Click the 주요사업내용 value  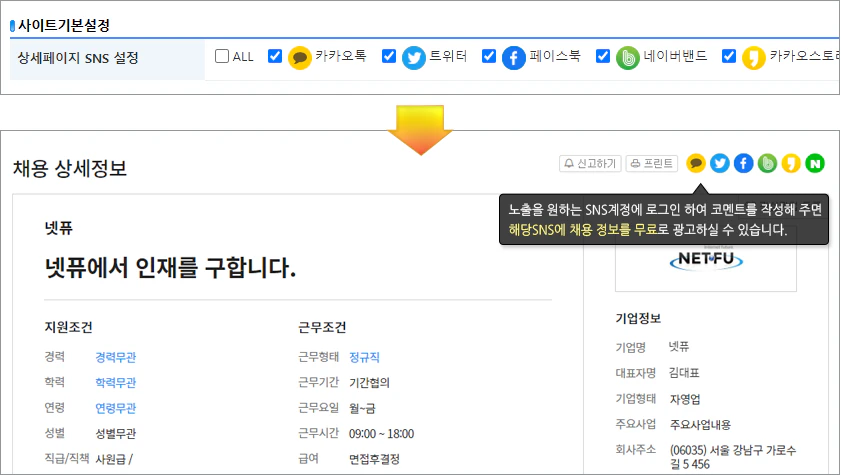point(700,425)
